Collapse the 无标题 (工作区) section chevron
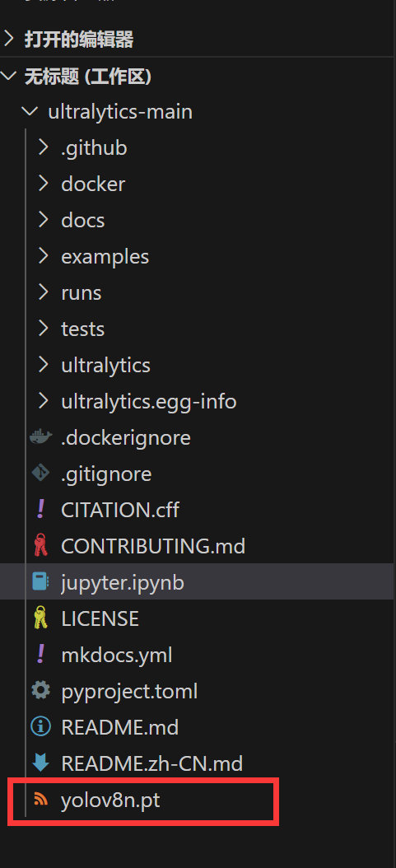Viewport: 396px width, 868px height. [x=8, y=76]
